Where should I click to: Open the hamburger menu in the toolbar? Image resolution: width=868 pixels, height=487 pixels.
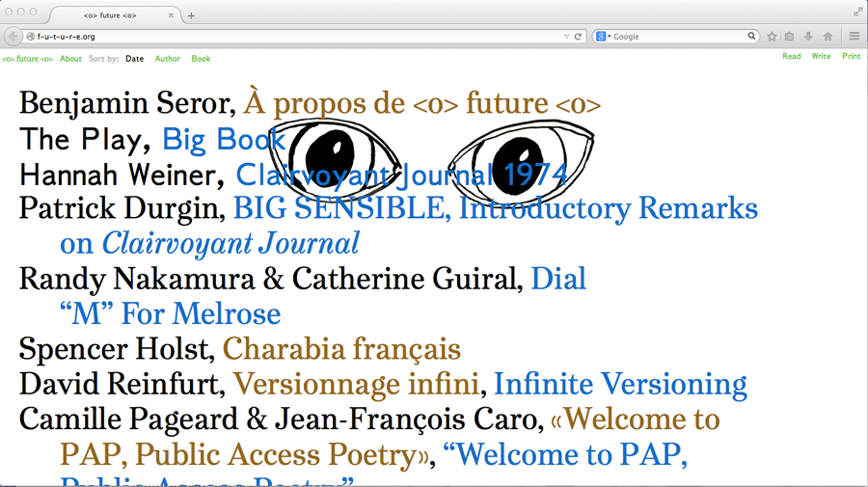point(854,37)
